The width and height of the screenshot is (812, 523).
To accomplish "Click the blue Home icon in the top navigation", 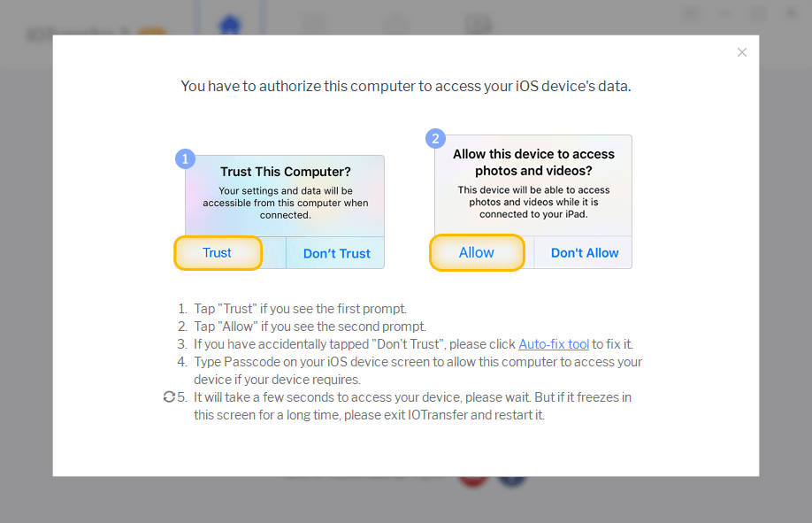I will (231, 24).
